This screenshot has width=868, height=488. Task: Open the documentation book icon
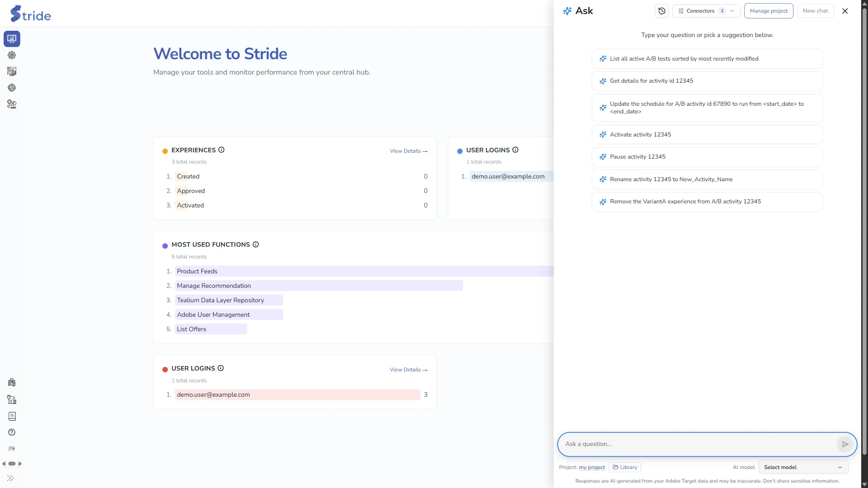point(12,416)
